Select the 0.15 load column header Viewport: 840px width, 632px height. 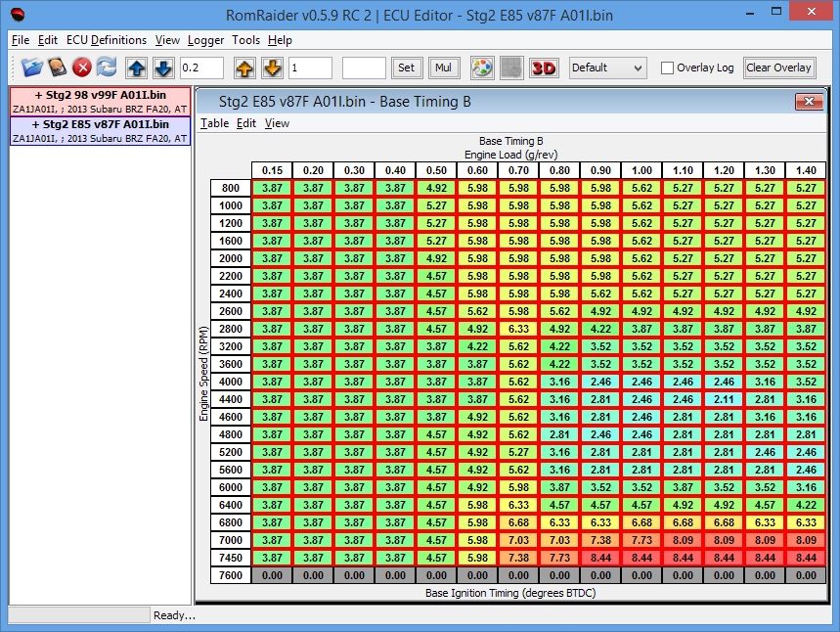(x=272, y=170)
